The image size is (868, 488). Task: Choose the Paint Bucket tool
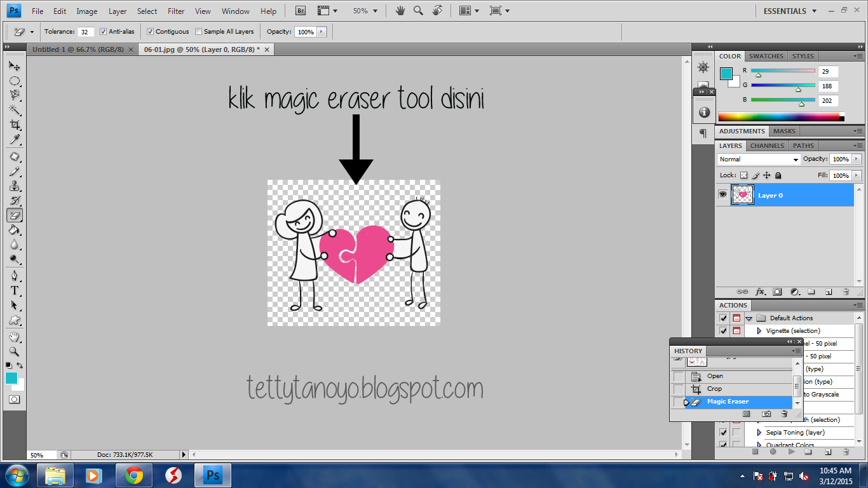15,230
